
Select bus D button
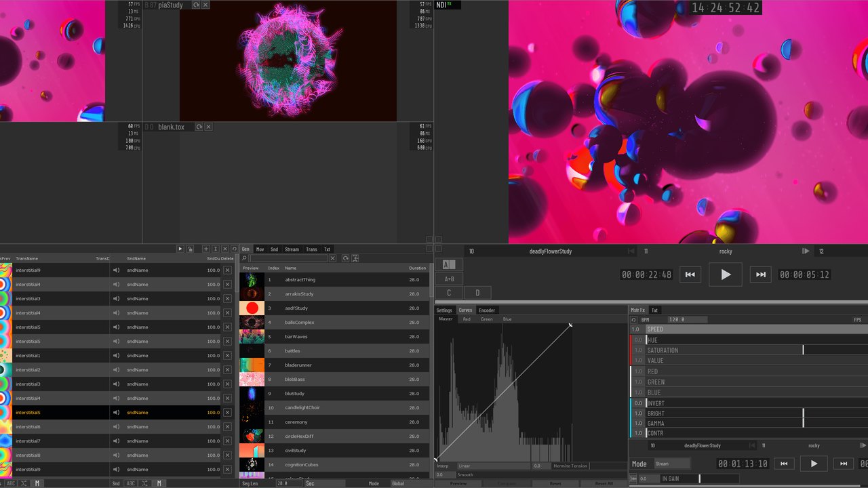tap(477, 293)
